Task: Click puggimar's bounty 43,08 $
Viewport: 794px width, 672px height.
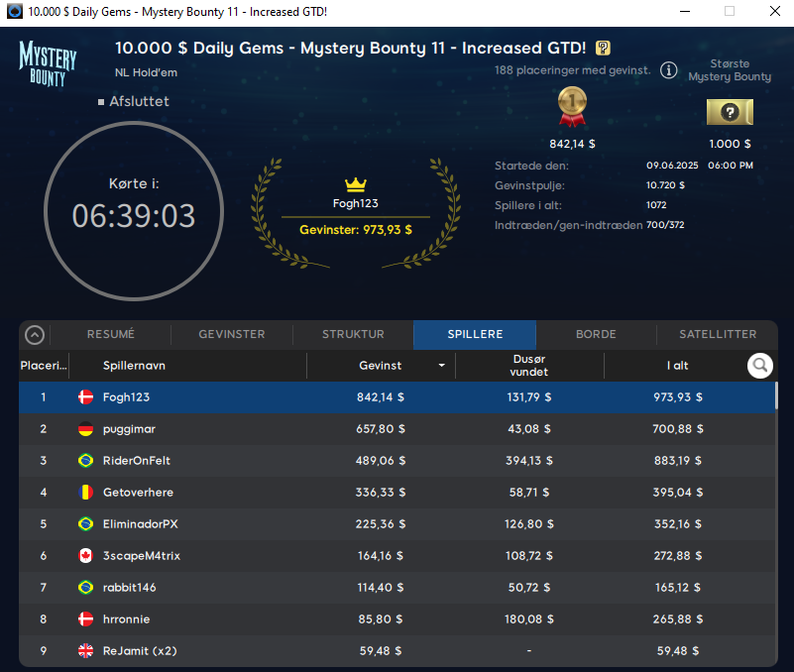Action: click(x=529, y=429)
